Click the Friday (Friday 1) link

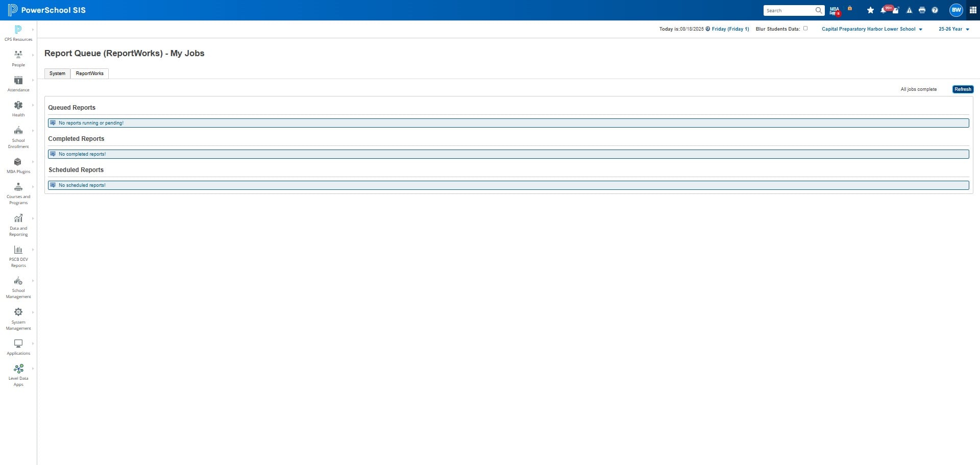click(730, 29)
